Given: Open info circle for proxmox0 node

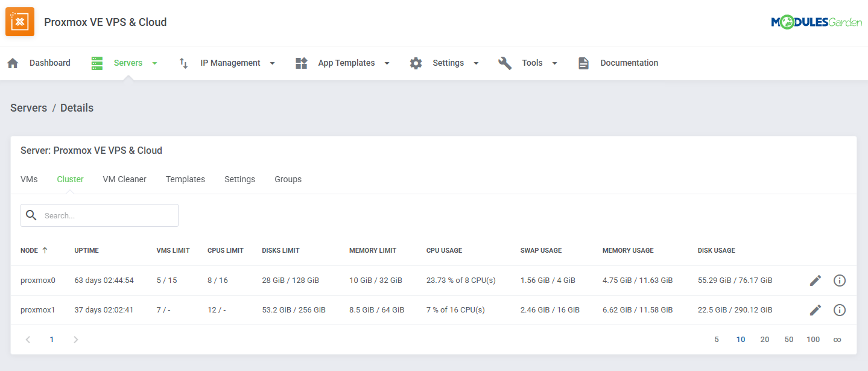Looking at the screenshot, I should (839, 280).
